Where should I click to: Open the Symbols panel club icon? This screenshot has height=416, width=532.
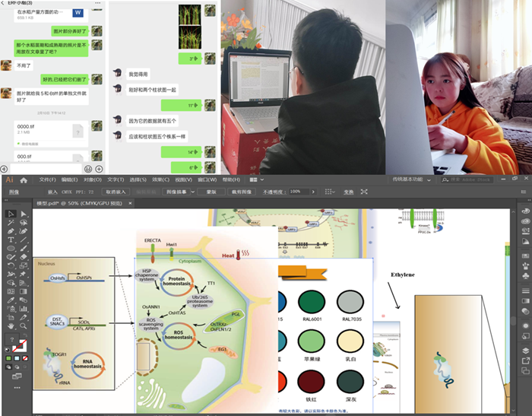pyautogui.click(x=526, y=275)
